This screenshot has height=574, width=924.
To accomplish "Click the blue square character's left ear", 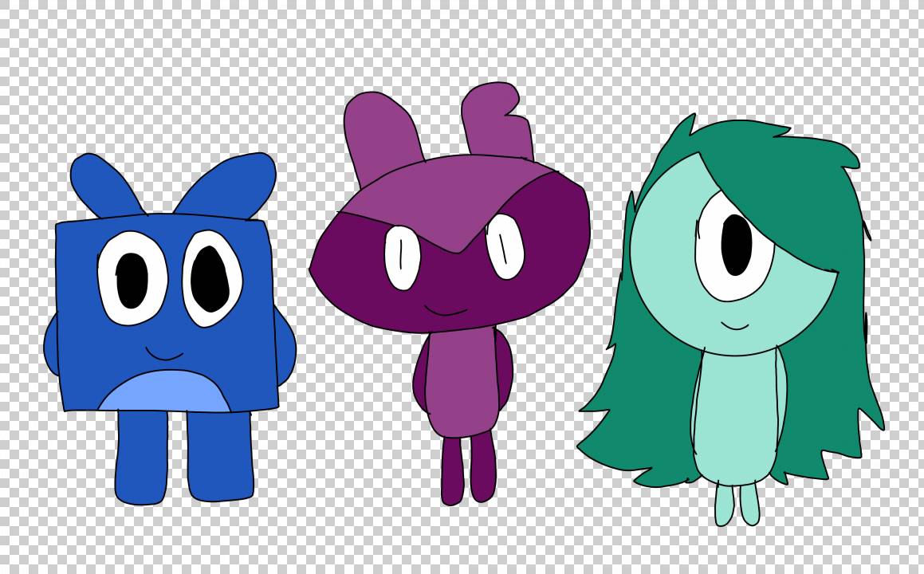I will tap(101, 185).
